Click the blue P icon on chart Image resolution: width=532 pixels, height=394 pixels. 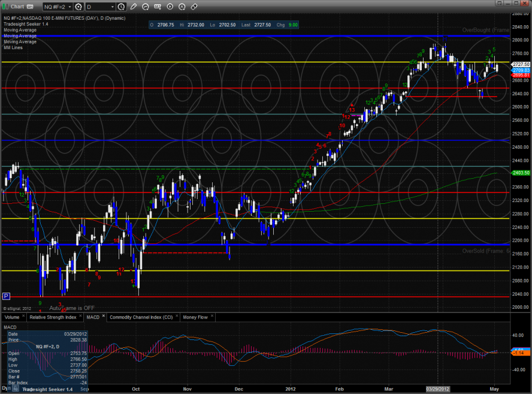(6, 296)
